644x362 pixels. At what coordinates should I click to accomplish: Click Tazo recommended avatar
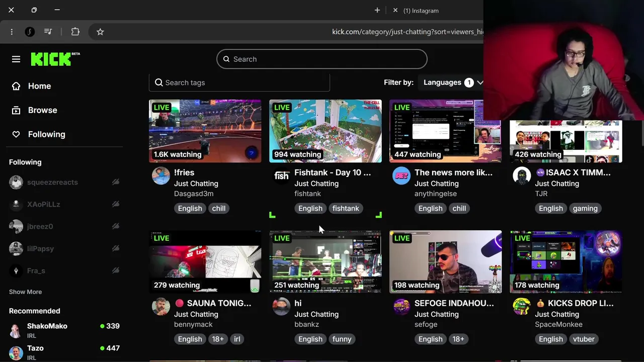tap(16, 353)
